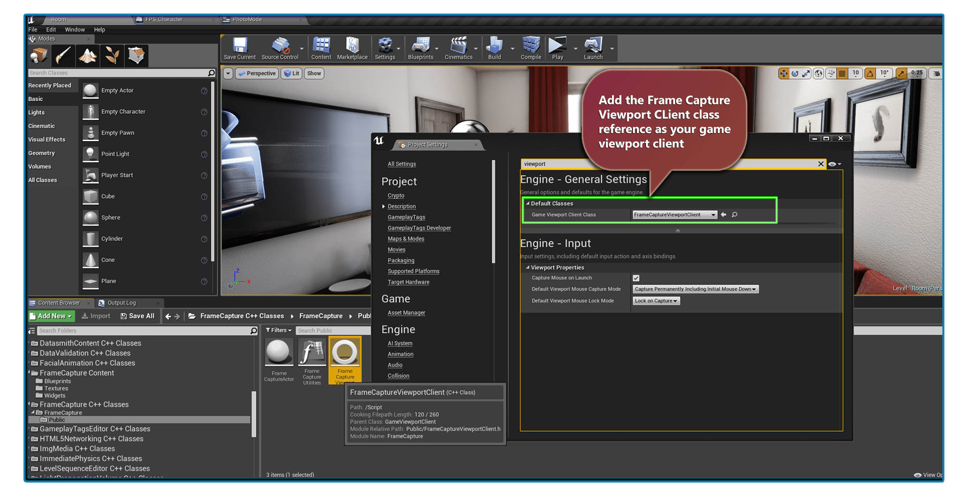
Task: Select the Place mode icon
Action: click(x=39, y=56)
